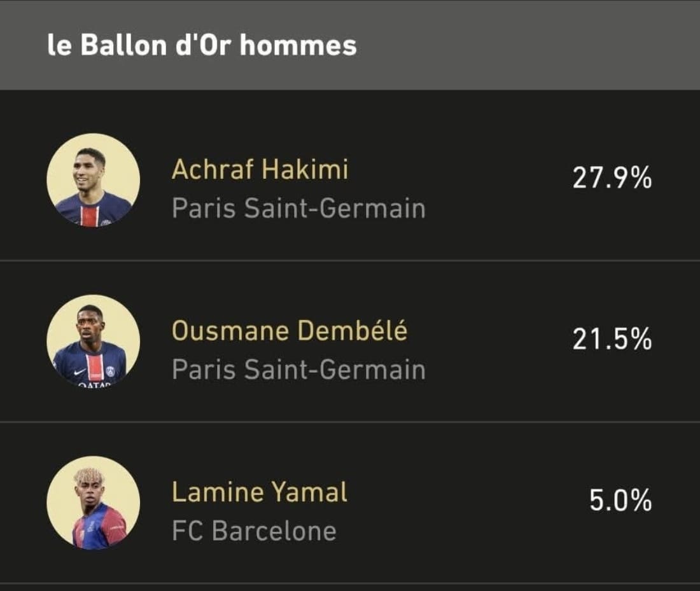
Task: Open the FC Barcelone club label
Action: [254, 531]
